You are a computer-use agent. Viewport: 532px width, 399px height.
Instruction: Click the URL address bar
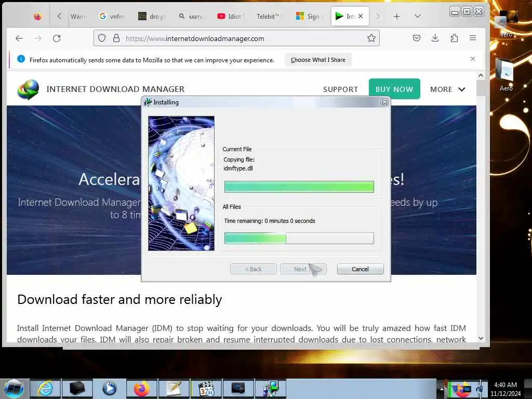(x=236, y=38)
